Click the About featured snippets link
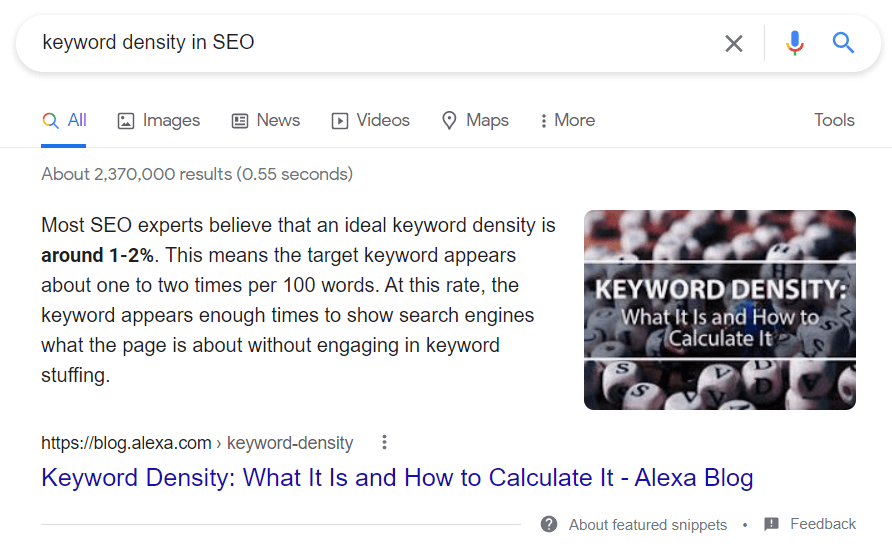 pyautogui.click(x=647, y=524)
